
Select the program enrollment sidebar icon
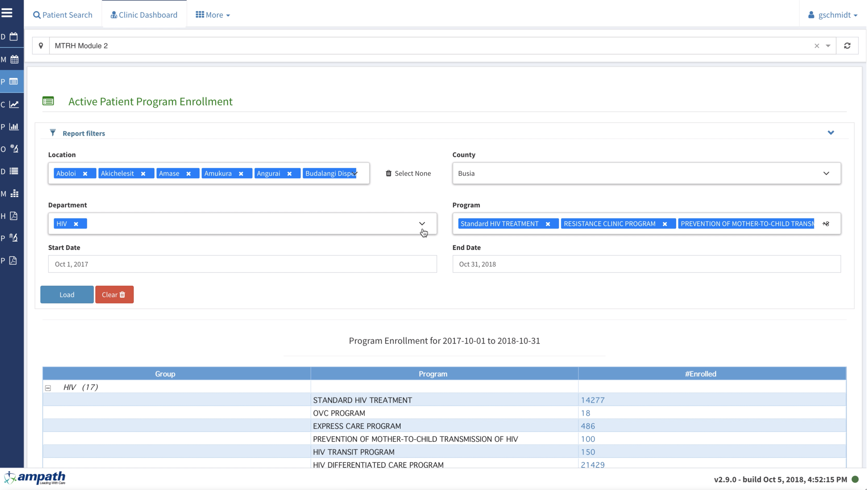(x=14, y=82)
